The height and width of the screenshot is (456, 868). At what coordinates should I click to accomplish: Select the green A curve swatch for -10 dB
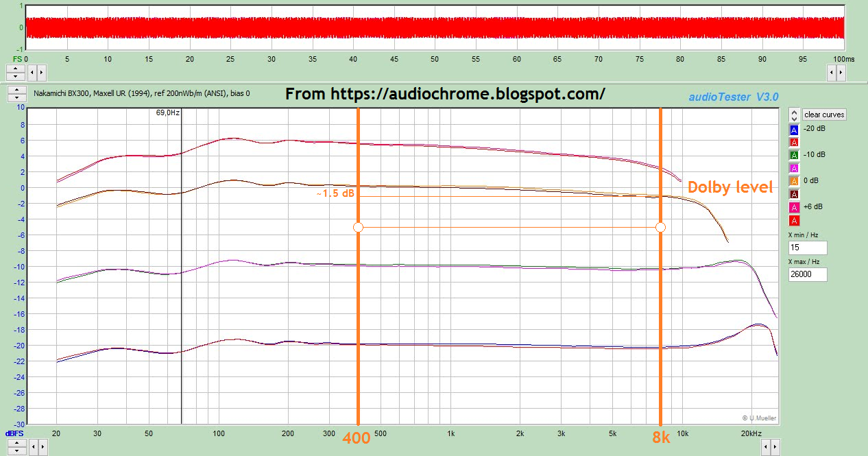coord(794,155)
